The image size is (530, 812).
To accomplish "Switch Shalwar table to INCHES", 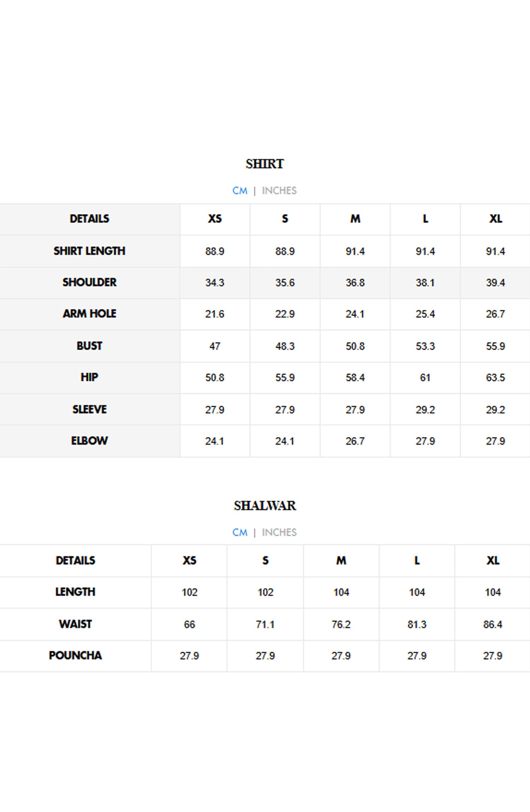I will (x=279, y=532).
